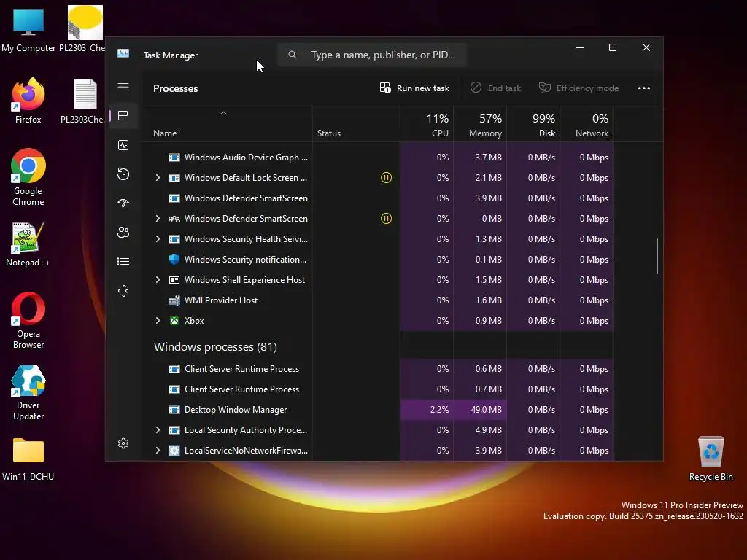
Task: Expand Local Security Authority Process group
Action: coord(158,430)
